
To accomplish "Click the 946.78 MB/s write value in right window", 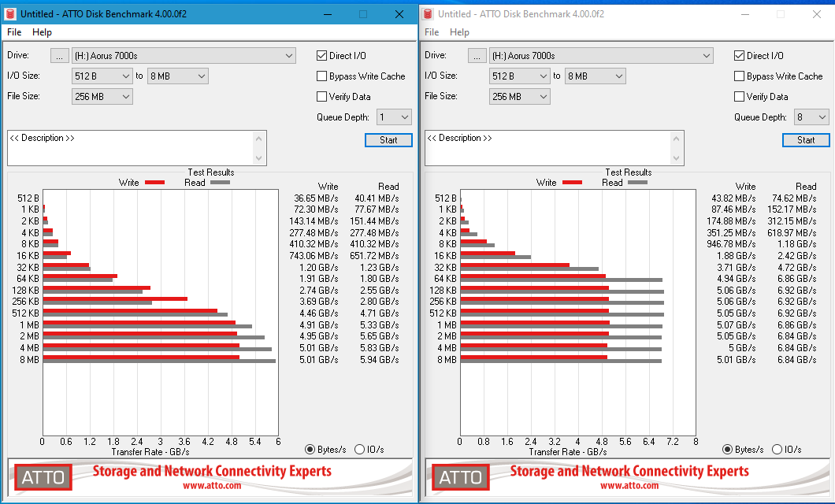I will 731,244.
